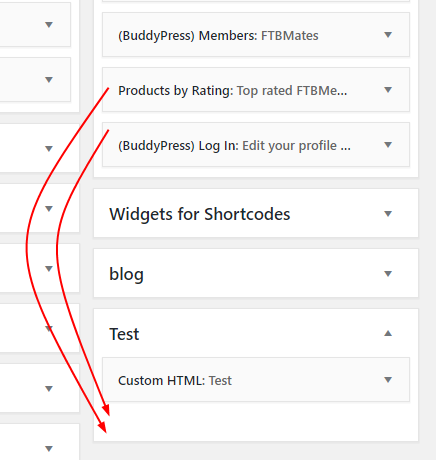This screenshot has width=436, height=460.
Task: Open the Products by Rating widget arrow
Action: pos(388,90)
